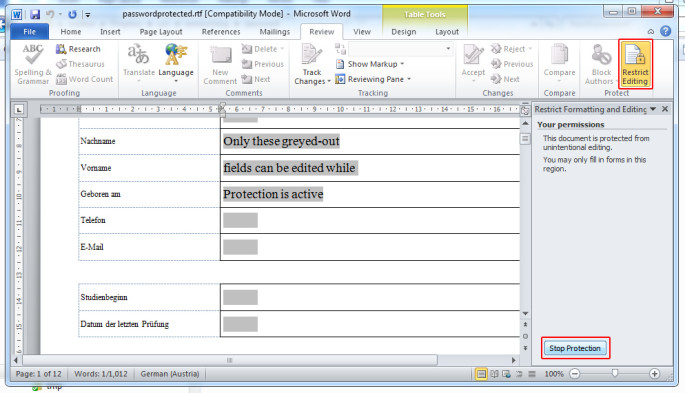Click the E-Mail grey form field
This screenshot has width=685, height=393.
[x=240, y=247]
